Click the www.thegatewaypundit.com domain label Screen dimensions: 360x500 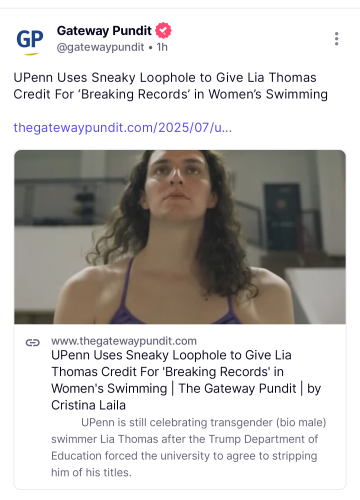click(x=124, y=341)
